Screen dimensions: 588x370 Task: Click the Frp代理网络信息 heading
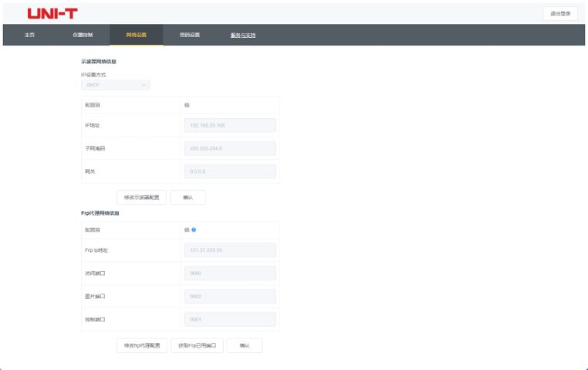pyautogui.click(x=100, y=213)
